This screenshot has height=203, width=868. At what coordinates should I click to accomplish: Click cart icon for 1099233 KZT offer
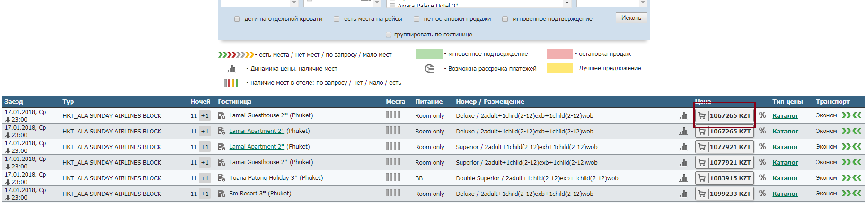tap(702, 194)
